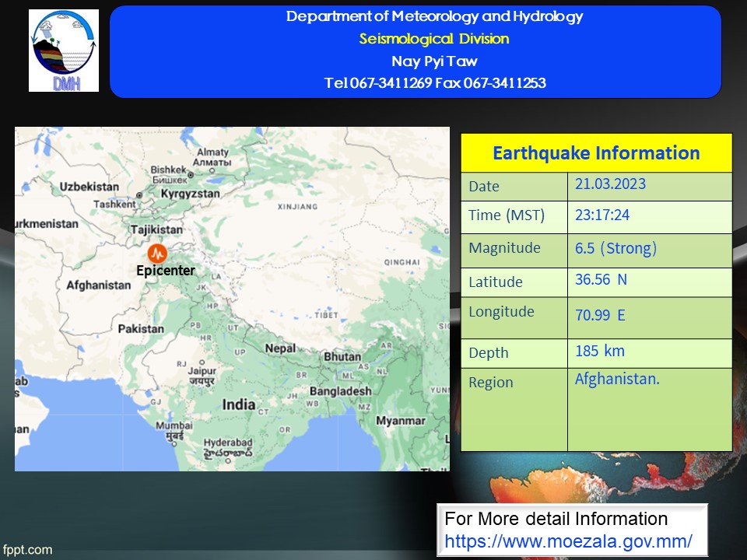Click the "QINGHAI" region label on map
Screen dimensions: 747x560
[402, 262]
